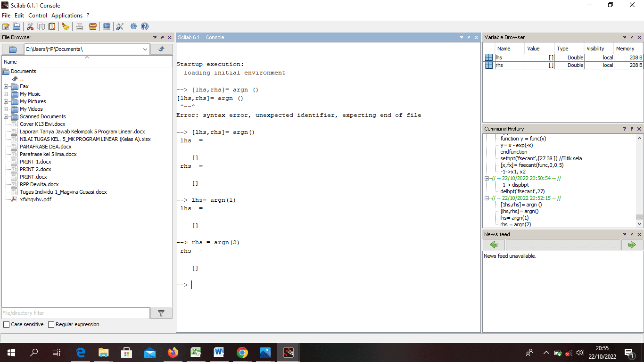Open Windows notification center
The image size is (644, 362).
click(x=628, y=353)
